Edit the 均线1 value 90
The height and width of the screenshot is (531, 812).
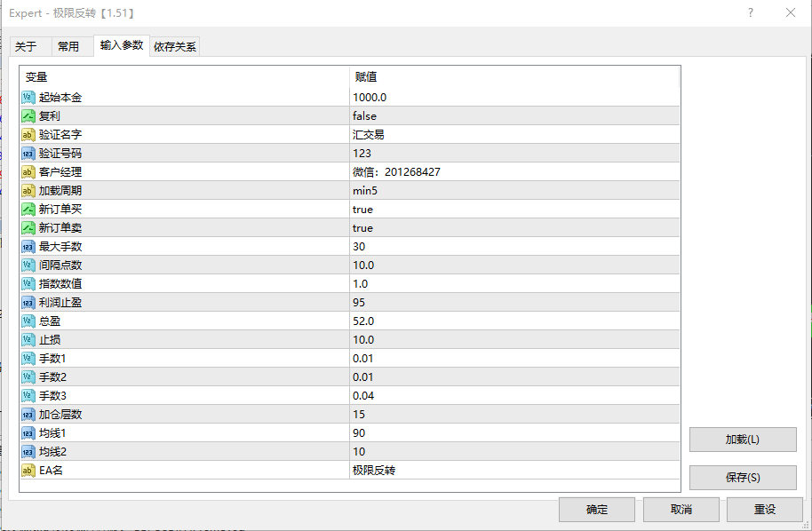pos(514,432)
